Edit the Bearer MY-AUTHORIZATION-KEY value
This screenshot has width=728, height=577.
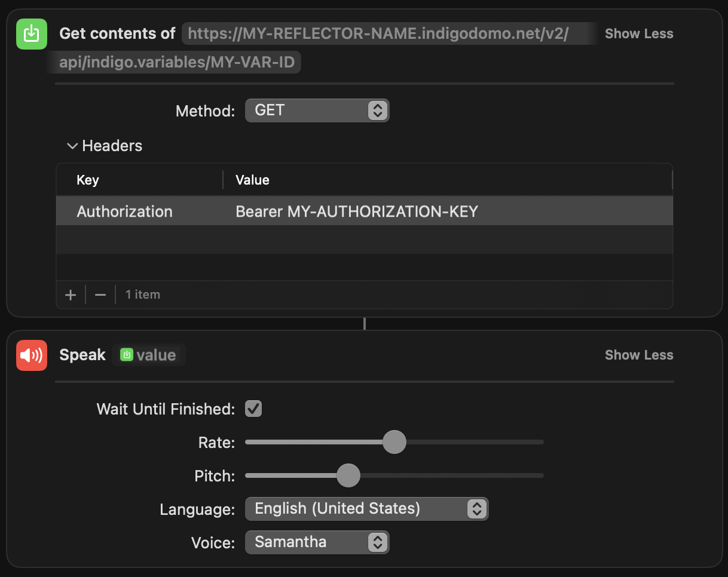(357, 211)
